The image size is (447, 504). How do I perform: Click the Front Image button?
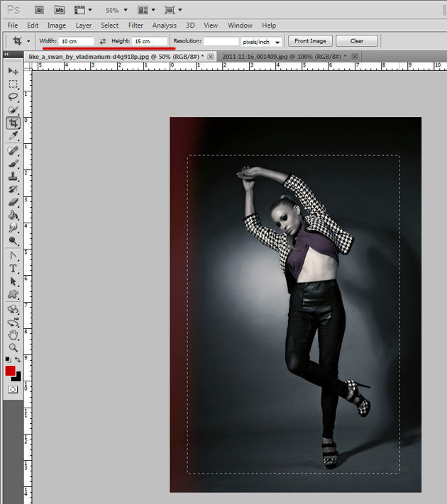310,41
